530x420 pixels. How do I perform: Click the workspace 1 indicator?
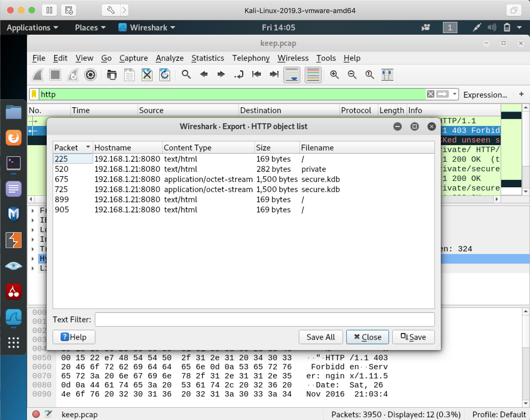click(x=450, y=27)
